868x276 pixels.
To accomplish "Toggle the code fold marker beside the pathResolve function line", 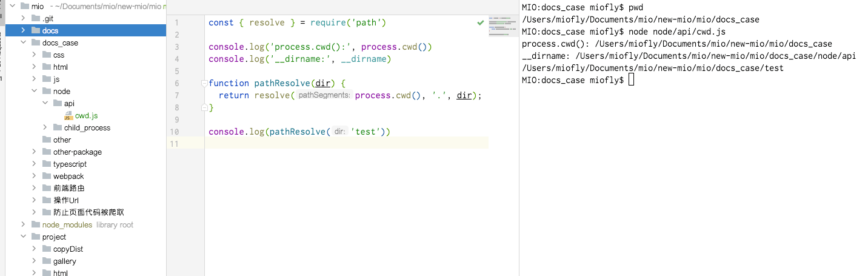I will pyautogui.click(x=204, y=83).
